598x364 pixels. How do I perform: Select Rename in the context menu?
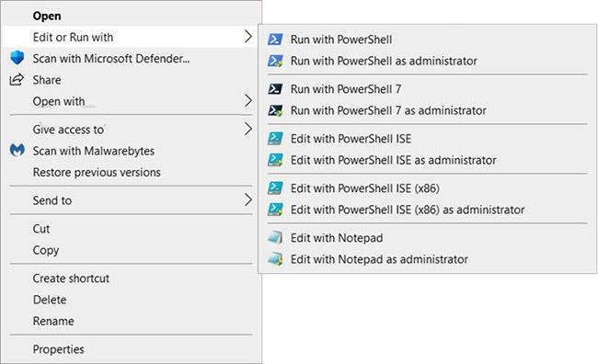[x=132, y=321]
